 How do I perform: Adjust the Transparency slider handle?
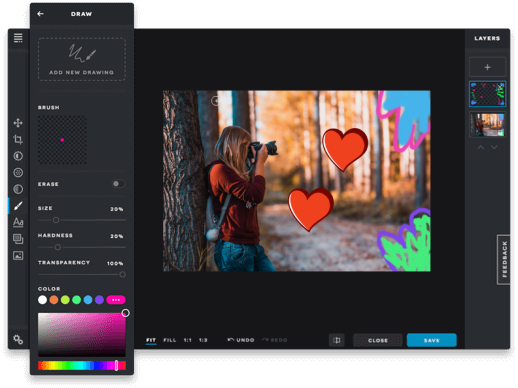pos(122,274)
